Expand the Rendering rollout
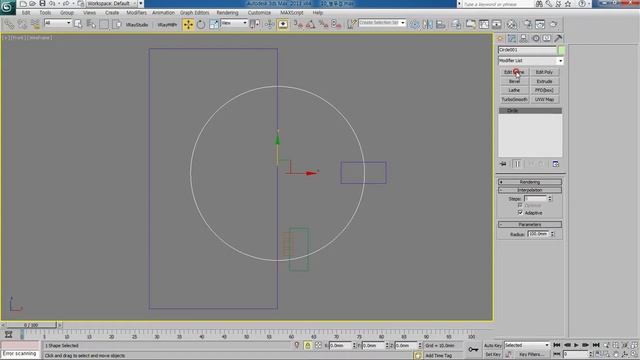 (x=530, y=182)
